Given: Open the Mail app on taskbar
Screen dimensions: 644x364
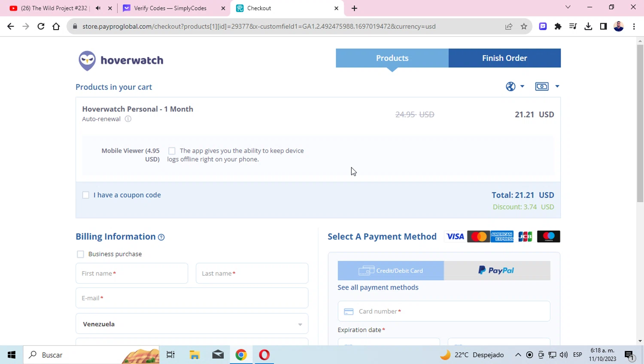Looking at the screenshot, I should pos(218,355).
